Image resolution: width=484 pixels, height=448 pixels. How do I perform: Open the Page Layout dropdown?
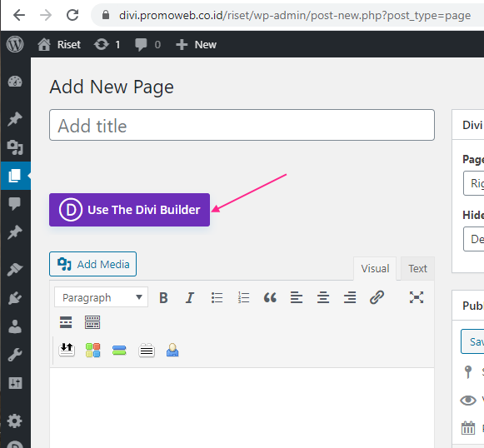474,183
